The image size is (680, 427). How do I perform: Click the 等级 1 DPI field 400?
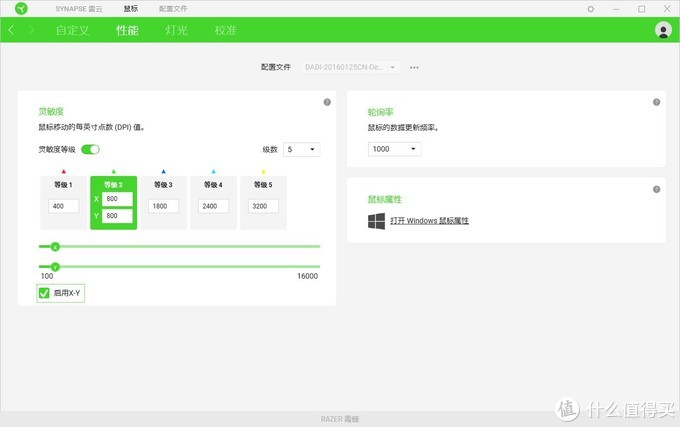coord(64,206)
